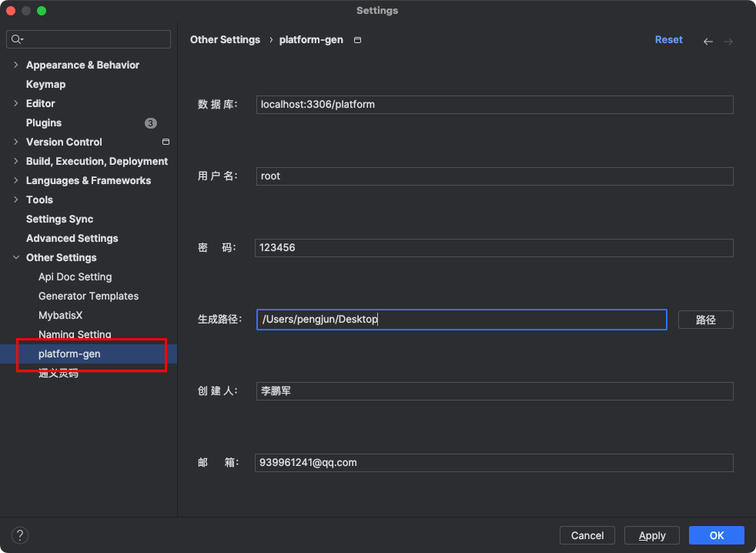Navigate back with the left arrow
Viewport: 756px width, 553px height.
tap(707, 42)
